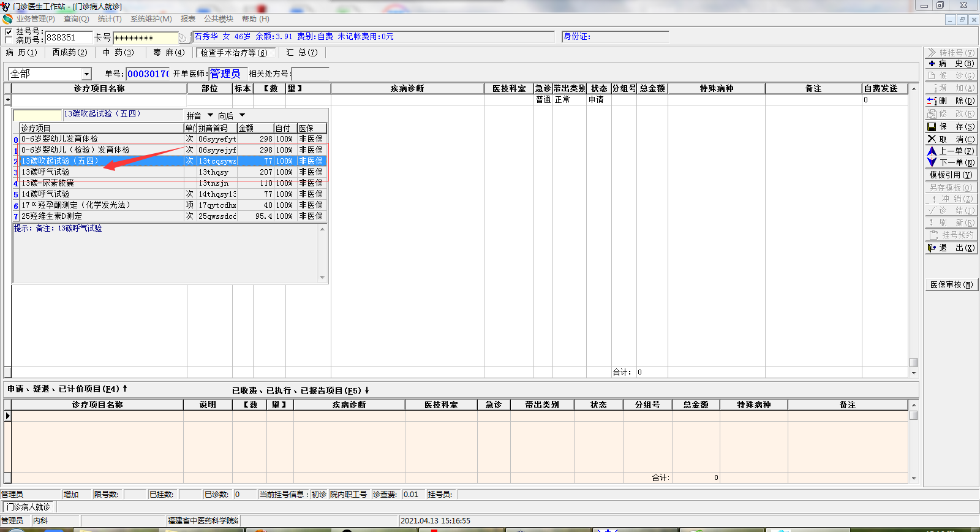The width and height of the screenshot is (980, 532).
Task: Open the 业务管理(P) menu
Action: (x=36, y=19)
